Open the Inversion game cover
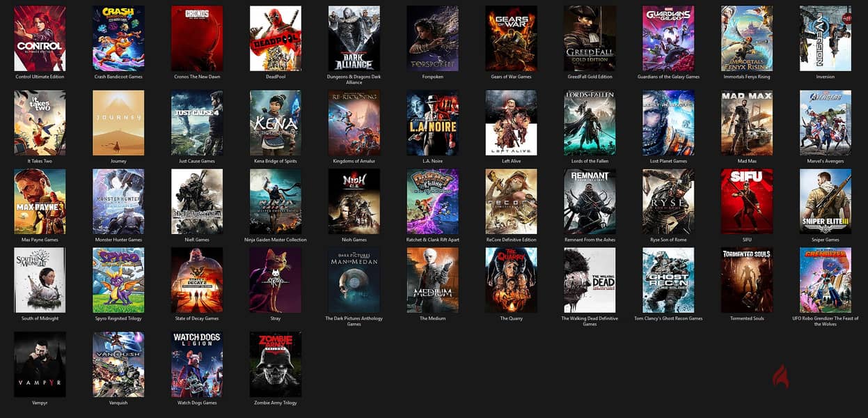 point(826,38)
